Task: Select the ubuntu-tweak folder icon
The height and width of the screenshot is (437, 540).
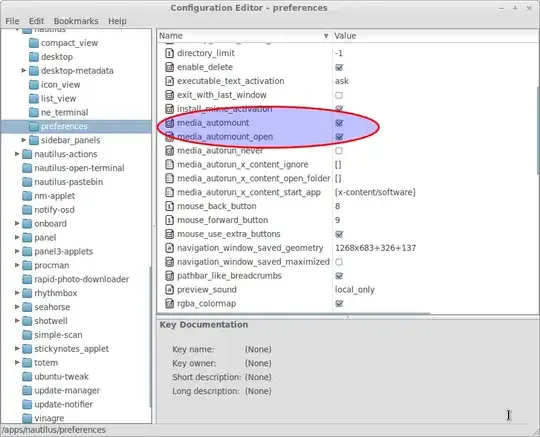Action: click(x=27, y=376)
